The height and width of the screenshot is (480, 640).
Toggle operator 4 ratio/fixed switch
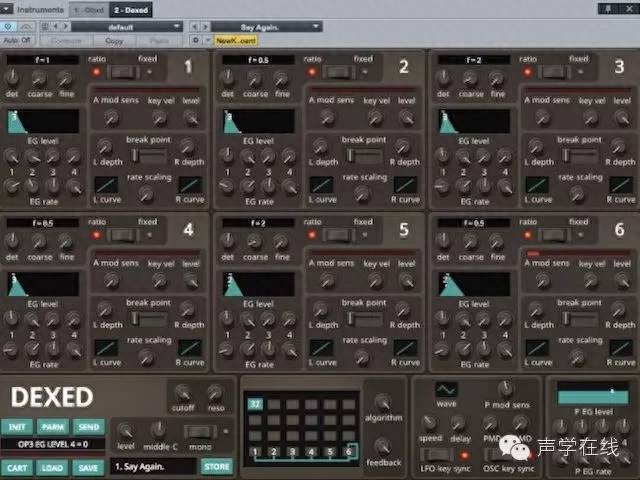tap(123, 235)
